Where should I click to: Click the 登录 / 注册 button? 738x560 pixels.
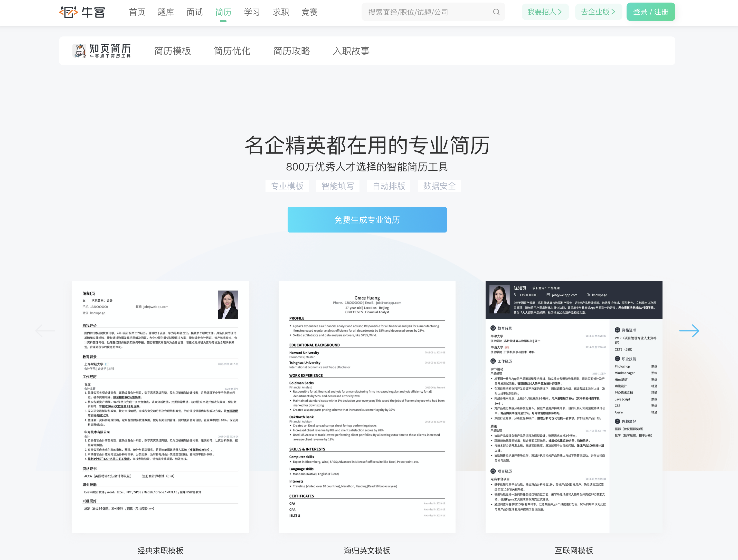tap(651, 12)
